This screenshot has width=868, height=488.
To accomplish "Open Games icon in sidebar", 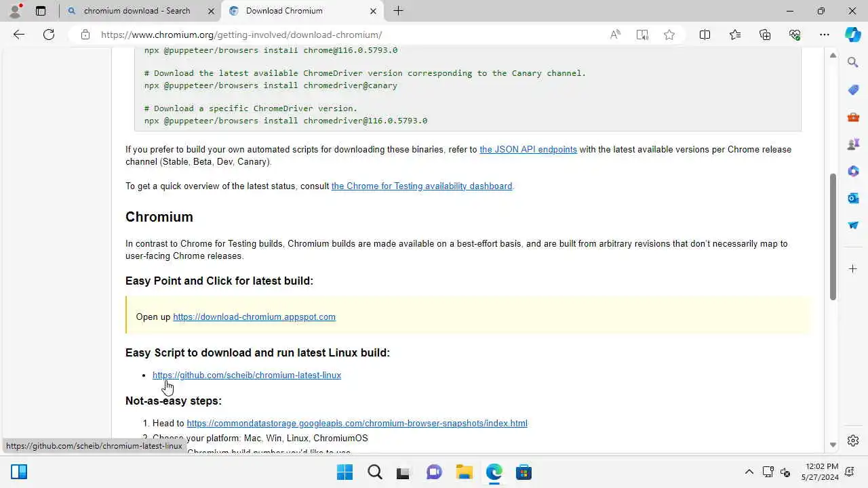I will click(853, 144).
